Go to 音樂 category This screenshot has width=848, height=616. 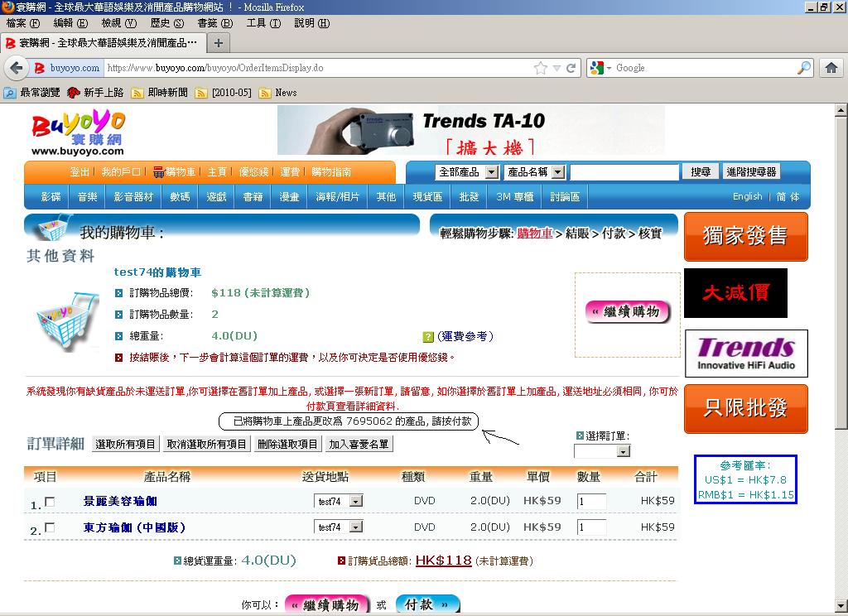(x=87, y=197)
